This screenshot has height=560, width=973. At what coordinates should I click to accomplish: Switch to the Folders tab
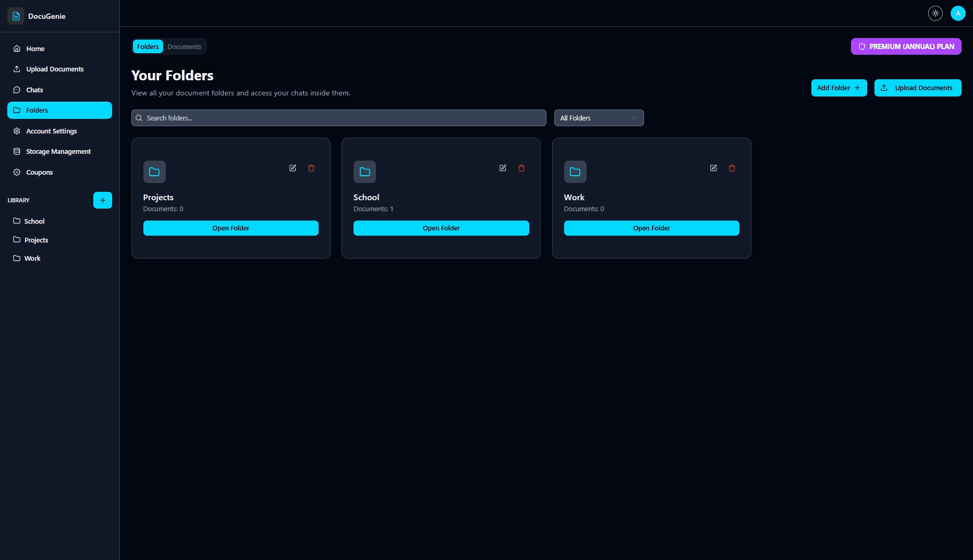click(148, 46)
